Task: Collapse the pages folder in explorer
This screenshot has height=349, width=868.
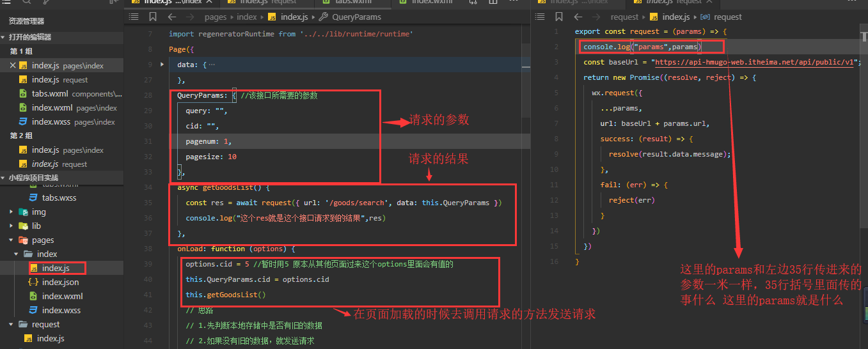Action: (12, 240)
